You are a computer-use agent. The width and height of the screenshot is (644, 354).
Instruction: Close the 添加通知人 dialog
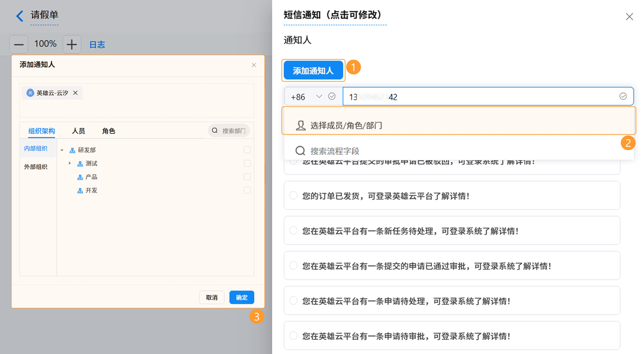click(x=254, y=65)
